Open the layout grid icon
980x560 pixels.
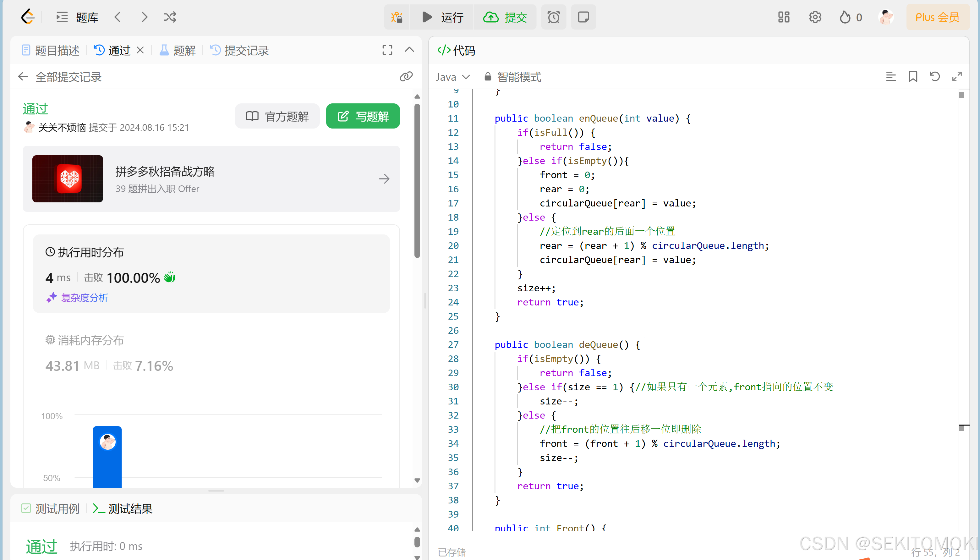pos(784,17)
